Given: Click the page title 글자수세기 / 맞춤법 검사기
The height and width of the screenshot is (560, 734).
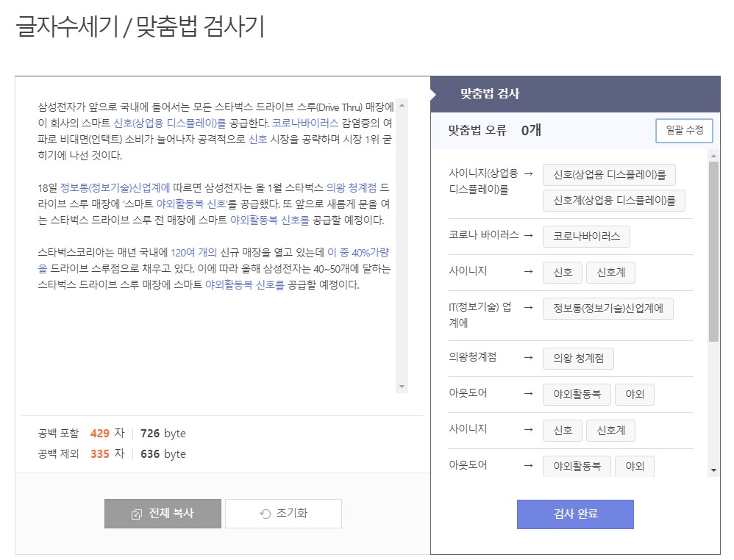Looking at the screenshot, I should click(x=140, y=26).
